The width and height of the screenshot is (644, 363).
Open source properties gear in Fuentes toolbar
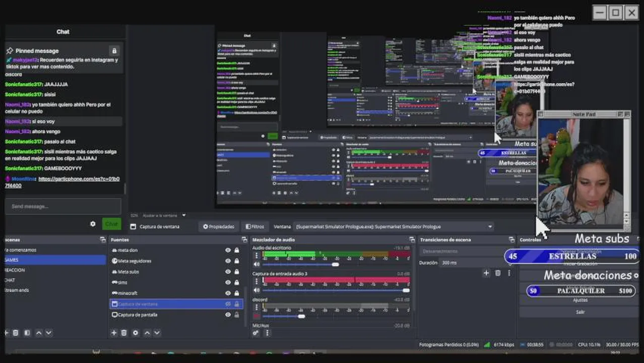135,333
